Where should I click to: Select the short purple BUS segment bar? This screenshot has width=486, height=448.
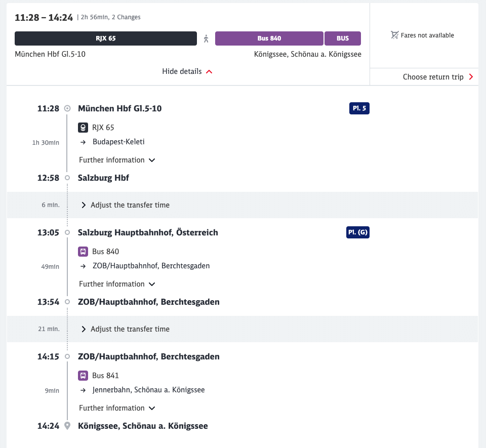coord(343,38)
